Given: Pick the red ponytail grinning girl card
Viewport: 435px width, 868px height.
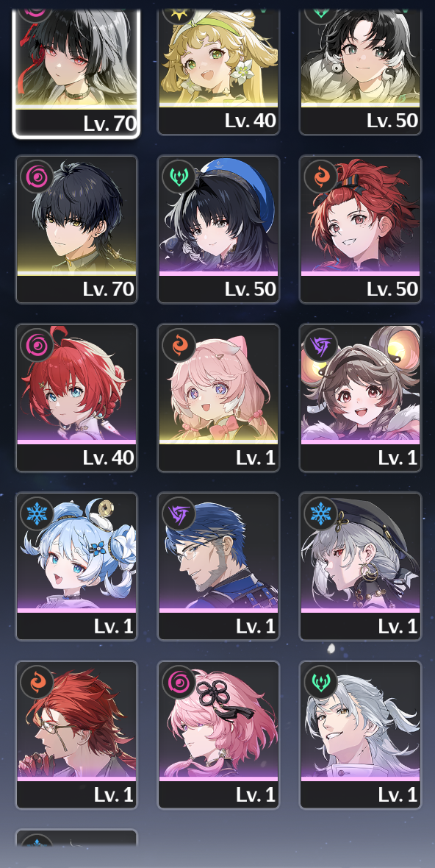Looking at the screenshot, I should click(360, 230).
